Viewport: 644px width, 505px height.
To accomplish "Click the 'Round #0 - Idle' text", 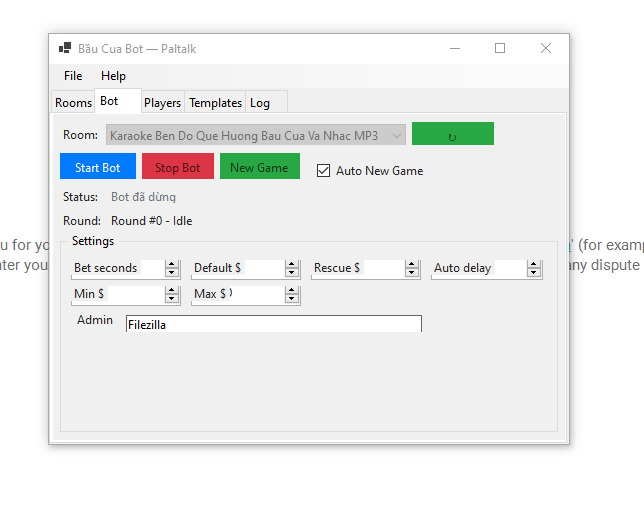I will tap(152, 221).
